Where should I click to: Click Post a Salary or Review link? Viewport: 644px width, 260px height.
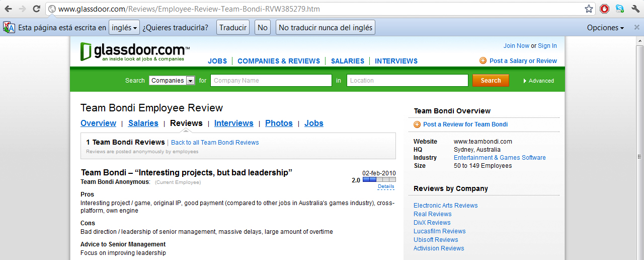coord(523,61)
